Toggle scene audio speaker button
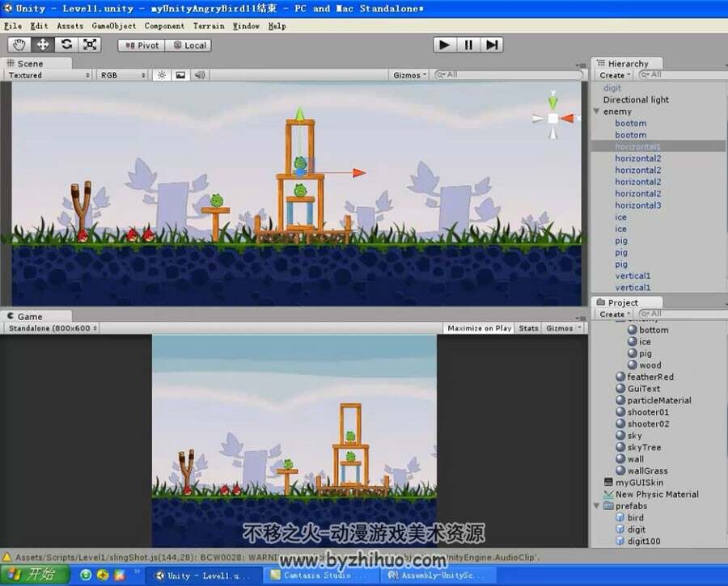Viewport: 728px width, 586px height. 200,75
